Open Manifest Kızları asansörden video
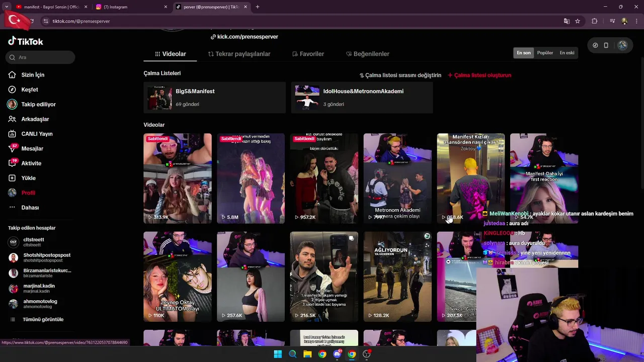Image resolution: width=644 pixels, height=362 pixels. [x=470, y=178]
